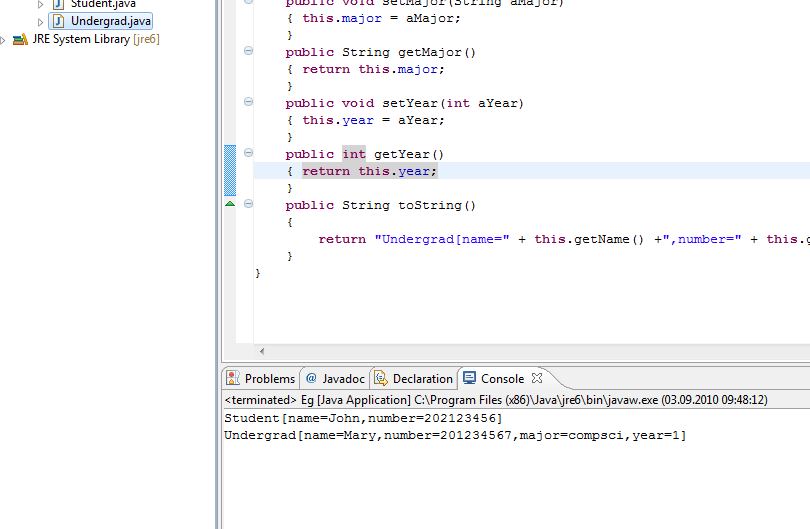
Task: Click the editor horizontal scrollbar left arrow
Action: point(262,351)
